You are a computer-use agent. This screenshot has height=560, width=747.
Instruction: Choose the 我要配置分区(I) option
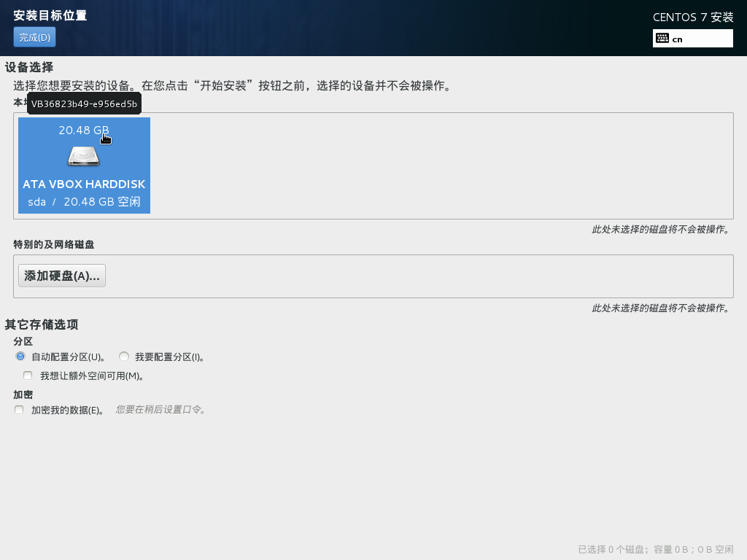click(124, 356)
